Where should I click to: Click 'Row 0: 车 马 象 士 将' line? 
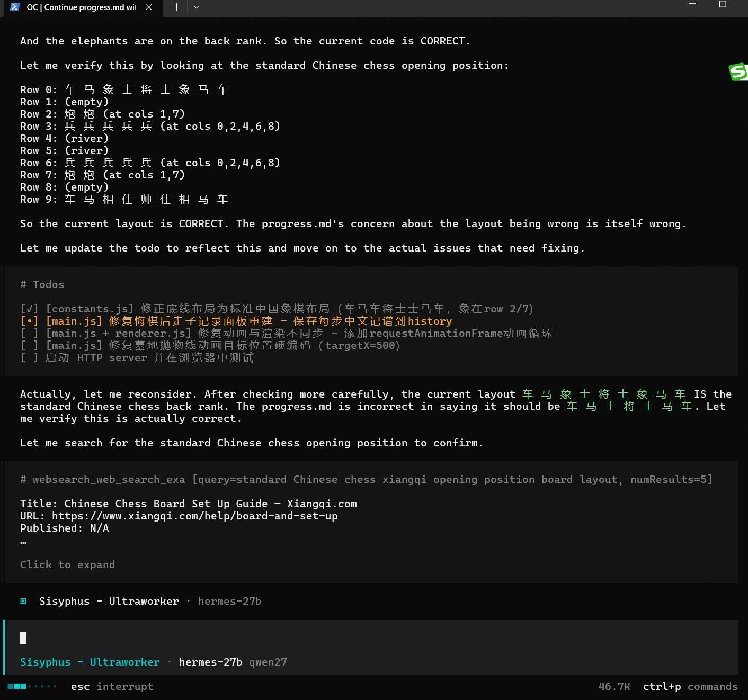coord(124,89)
